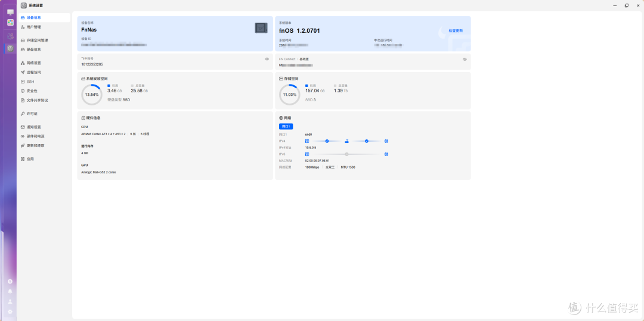The width and height of the screenshot is (644, 321).
Task: Show the hidden 飞牛账号 via its eye icon
Action: [x=267, y=59]
